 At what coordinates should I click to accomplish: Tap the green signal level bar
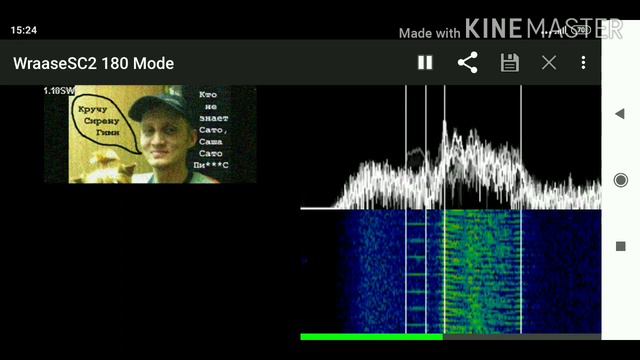point(371,337)
